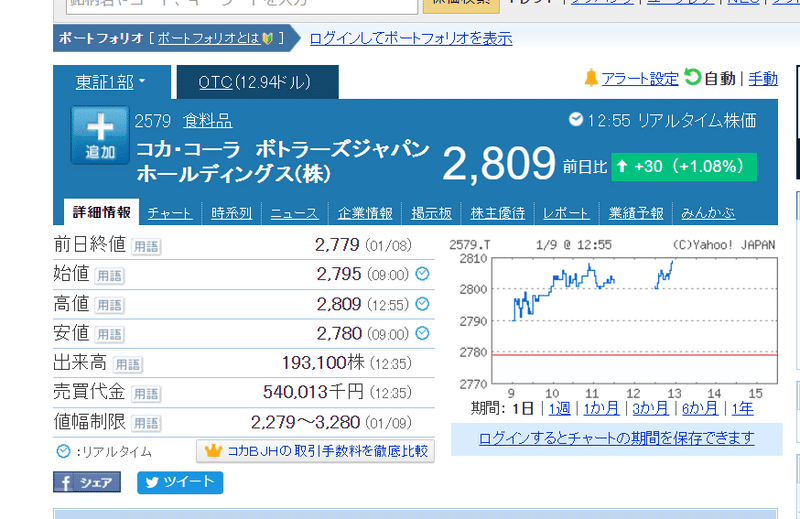Click the stock code 2579
This screenshot has width=800, height=519.
click(153, 121)
